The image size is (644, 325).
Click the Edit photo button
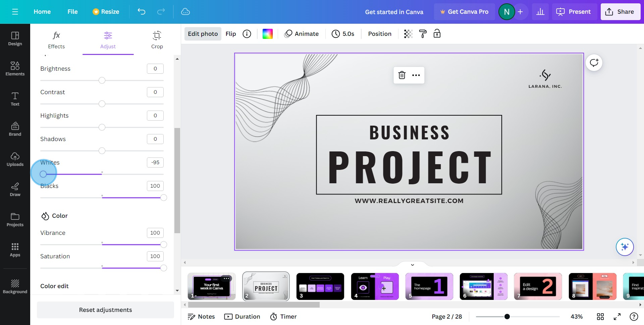tap(203, 34)
